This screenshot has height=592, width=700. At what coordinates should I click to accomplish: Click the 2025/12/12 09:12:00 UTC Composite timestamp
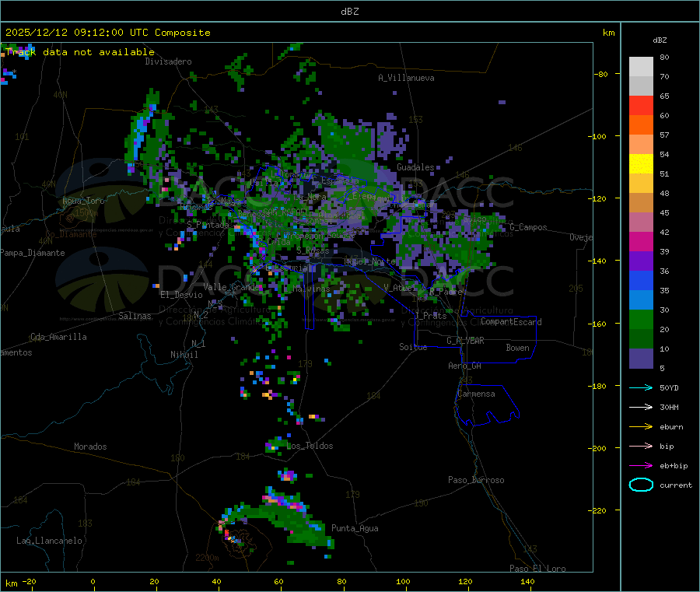(107, 33)
